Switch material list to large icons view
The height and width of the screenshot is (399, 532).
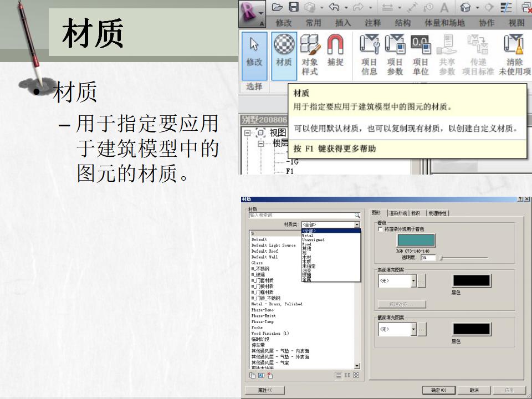356,375
